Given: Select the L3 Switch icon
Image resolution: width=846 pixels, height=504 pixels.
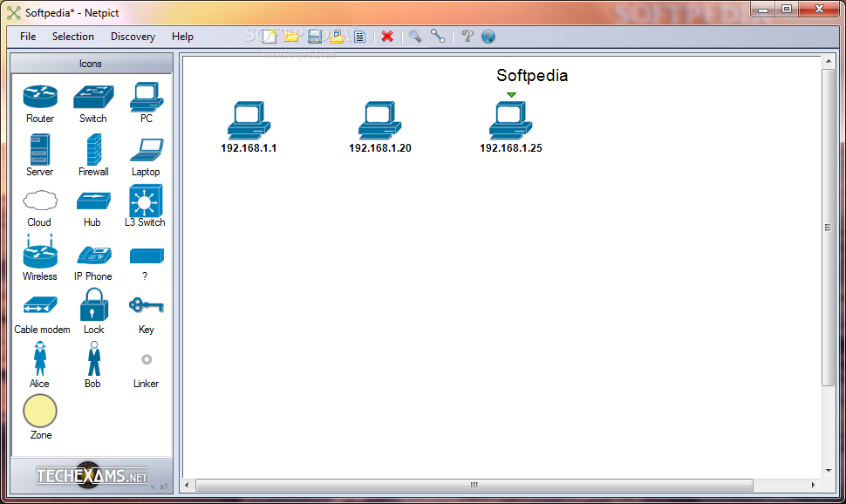Looking at the screenshot, I should click(x=146, y=201).
